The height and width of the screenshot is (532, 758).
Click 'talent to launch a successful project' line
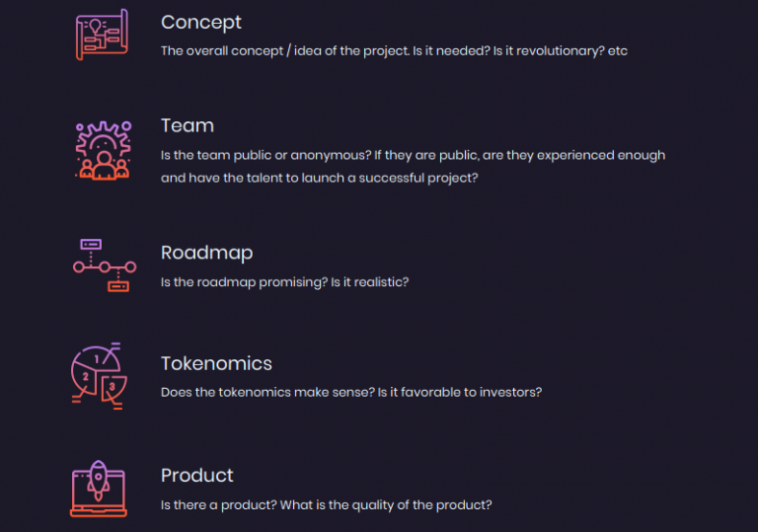[x=320, y=178]
